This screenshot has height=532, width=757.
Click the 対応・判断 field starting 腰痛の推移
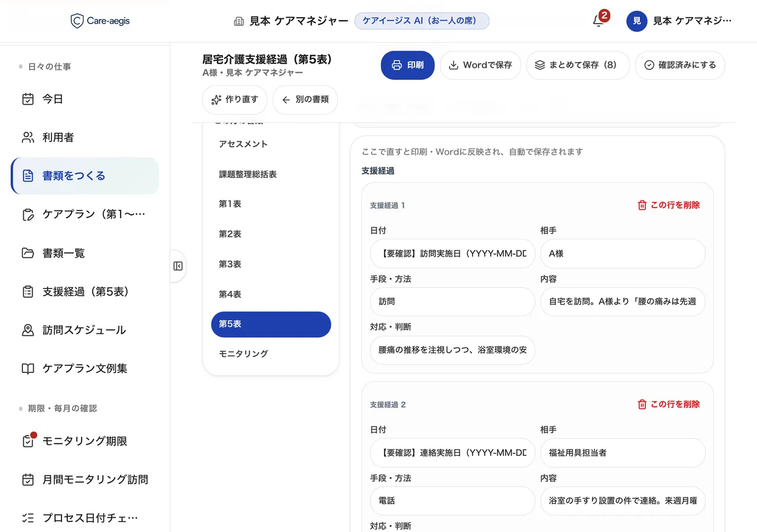452,350
